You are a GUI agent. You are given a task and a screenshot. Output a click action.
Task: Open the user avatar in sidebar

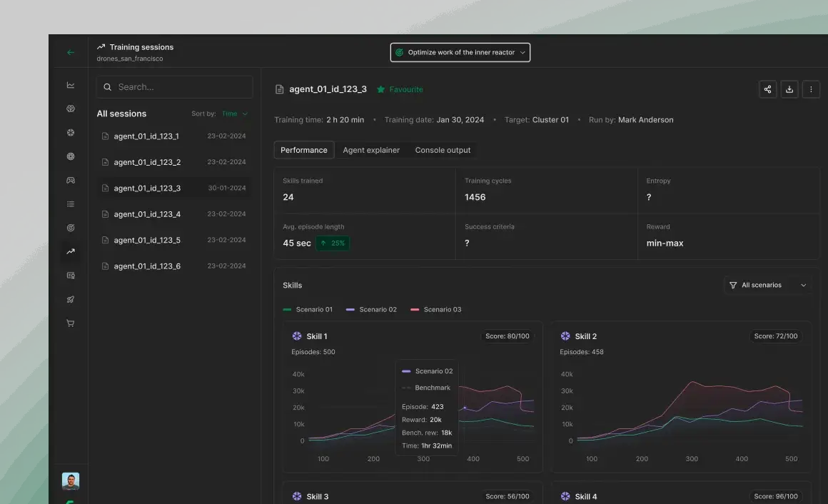70,480
